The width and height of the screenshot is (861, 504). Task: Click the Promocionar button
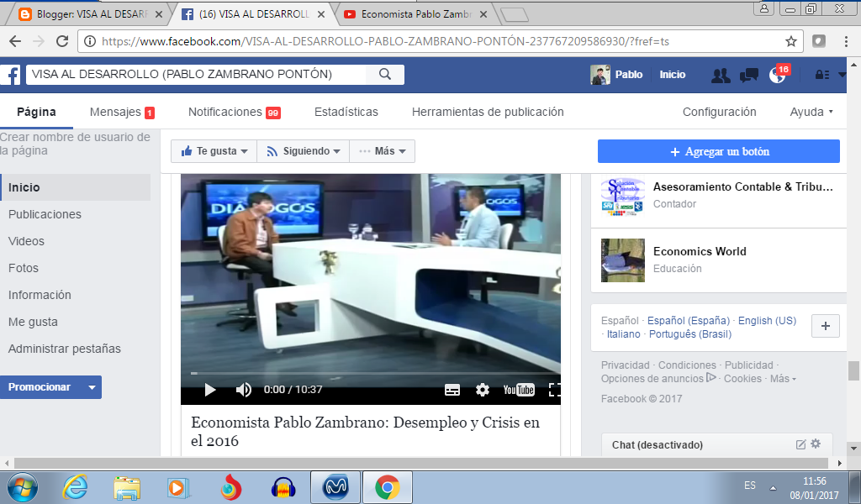(x=40, y=387)
